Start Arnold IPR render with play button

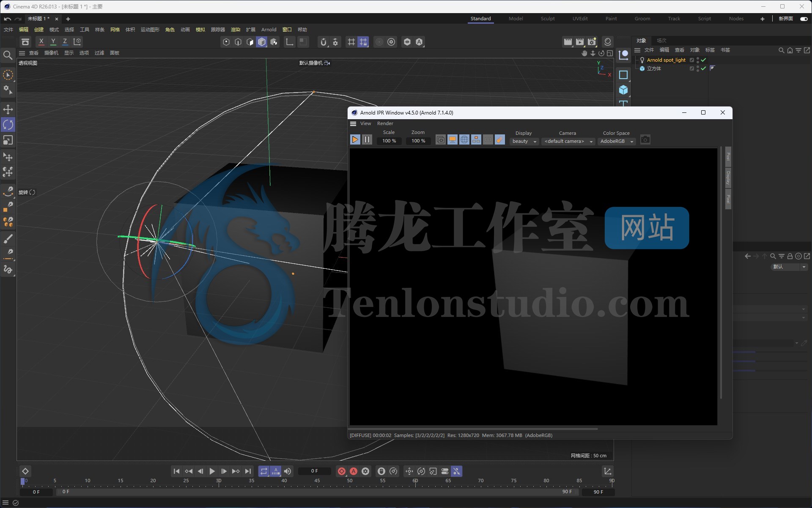coord(355,139)
